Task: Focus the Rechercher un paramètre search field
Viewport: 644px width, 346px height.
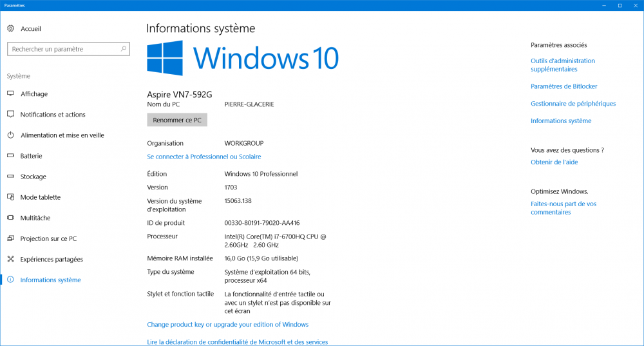Action: (x=63, y=49)
